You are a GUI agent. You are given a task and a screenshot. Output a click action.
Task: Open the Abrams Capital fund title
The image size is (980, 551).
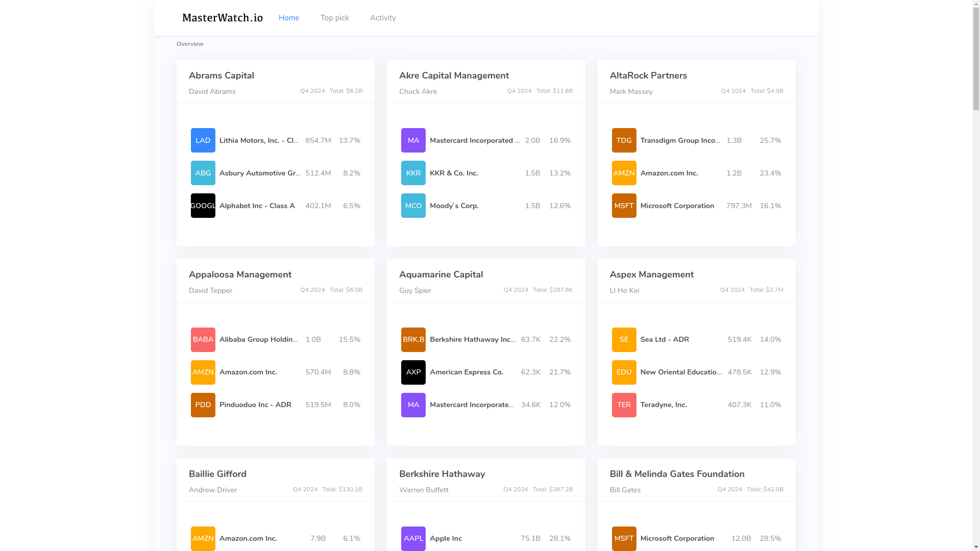222,76
